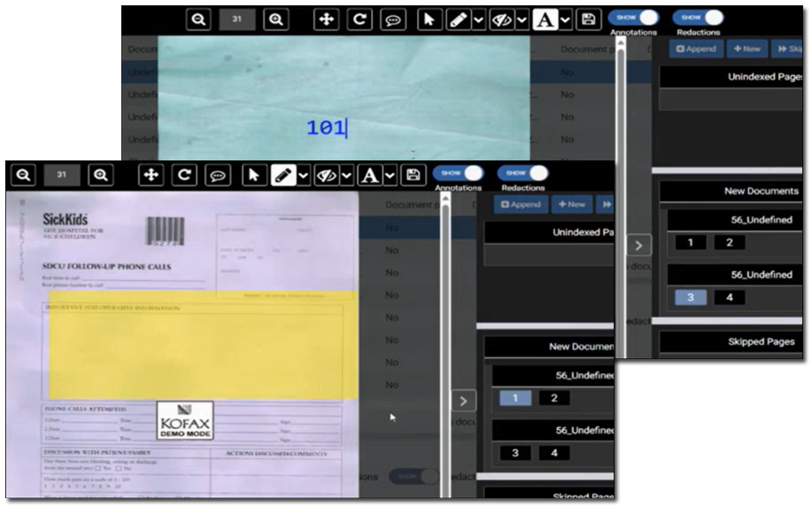Select redaction tool in back window

tap(502, 19)
